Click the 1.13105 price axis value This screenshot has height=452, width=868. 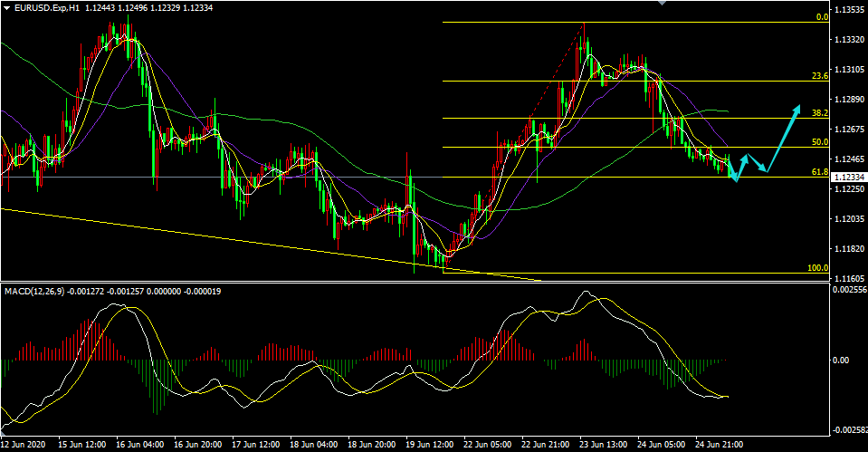(x=847, y=70)
